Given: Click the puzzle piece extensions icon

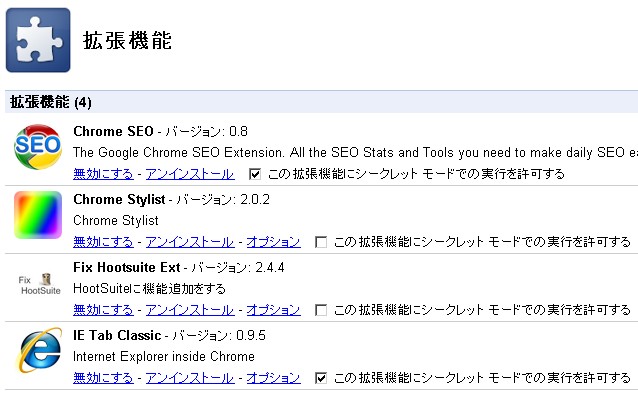Looking at the screenshot, I should click(38, 40).
